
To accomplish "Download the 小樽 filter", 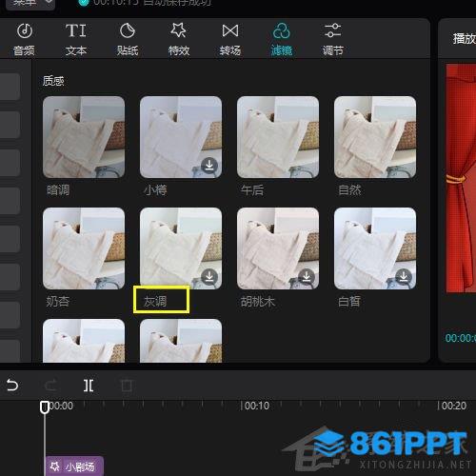I will 209,166.
